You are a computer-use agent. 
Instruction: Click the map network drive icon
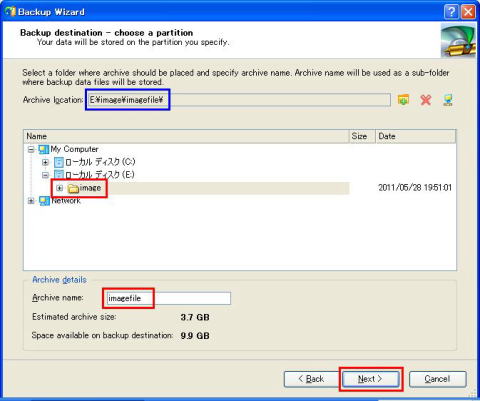pyautogui.click(x=448, y=100)
